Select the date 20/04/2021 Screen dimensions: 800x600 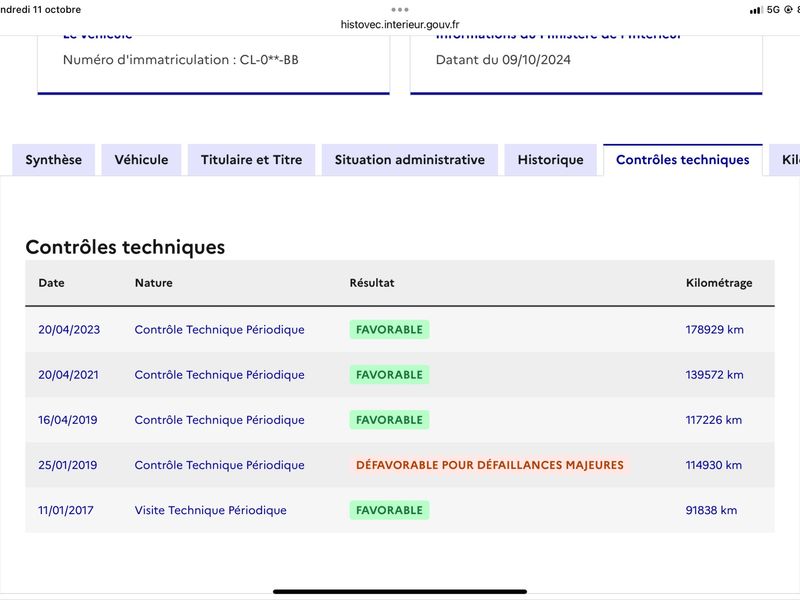point(68,374)
